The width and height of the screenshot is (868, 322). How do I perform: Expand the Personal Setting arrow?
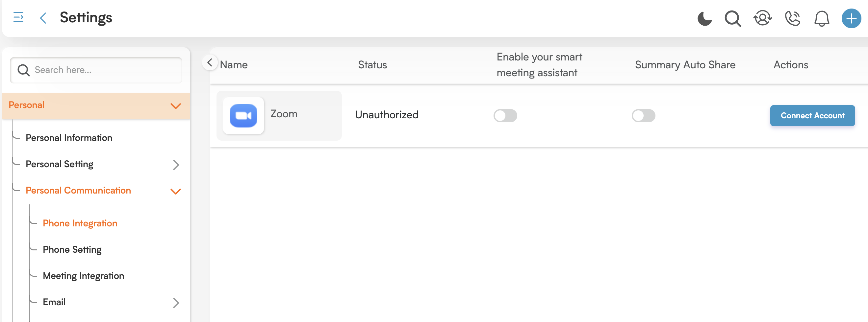click(x=176, y=165)
